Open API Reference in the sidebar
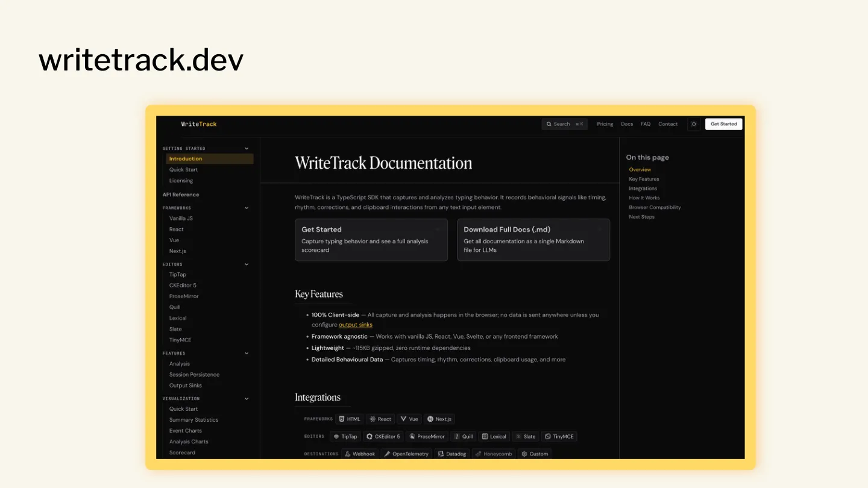 click(181, 195)
